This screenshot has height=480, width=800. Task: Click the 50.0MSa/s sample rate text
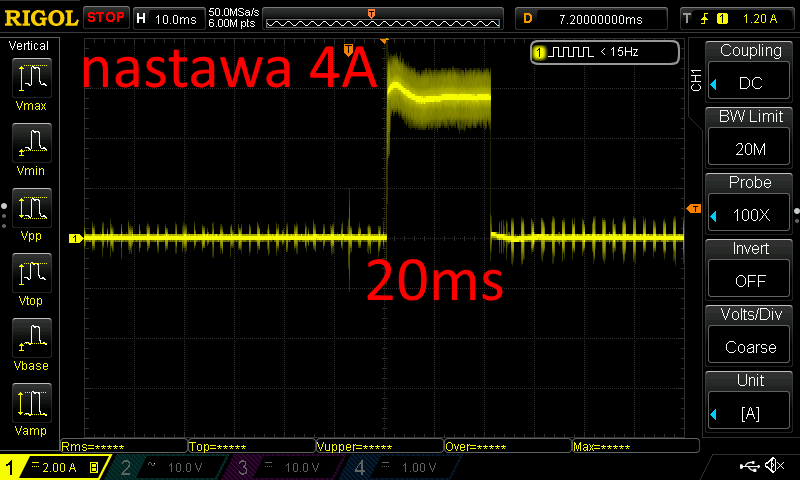coord(234,12)
